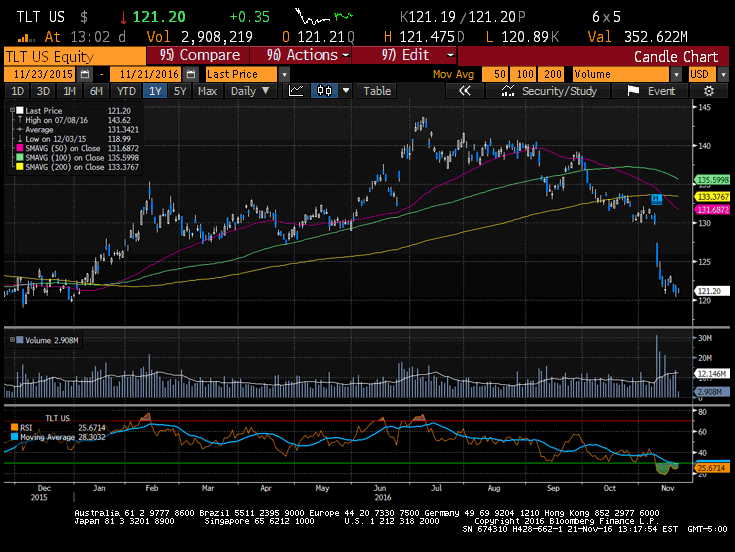This screenshot has height=552, width=735.
Task: Click the 12.146M volume average label
Action: (x=712, y=373)
